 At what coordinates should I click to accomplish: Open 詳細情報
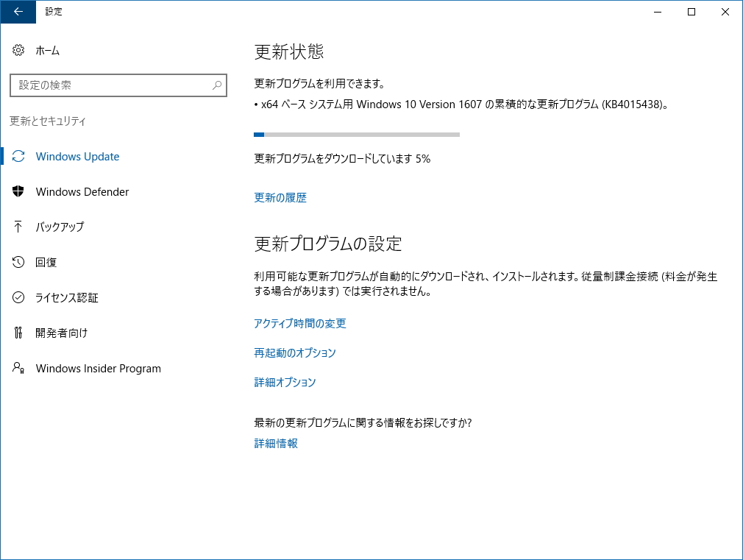pos(274,443)
